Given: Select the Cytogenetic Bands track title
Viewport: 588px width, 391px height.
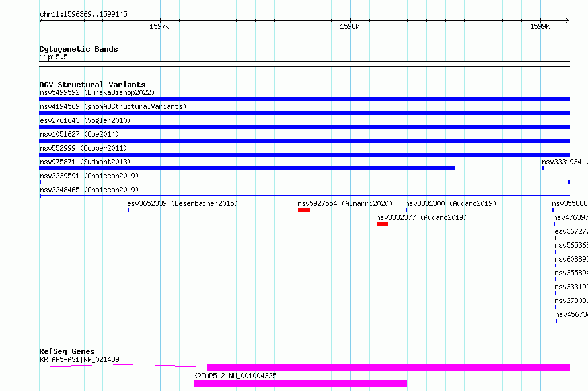Looking at the screenshot, I should tap(79, 49).
